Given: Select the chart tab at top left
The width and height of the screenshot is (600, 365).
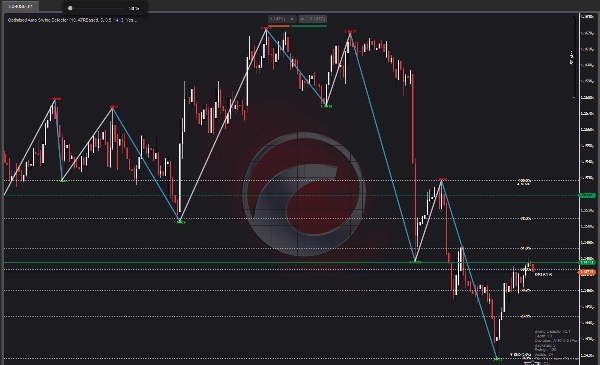Looking at the screenshot, I should [x=20, y=6].
